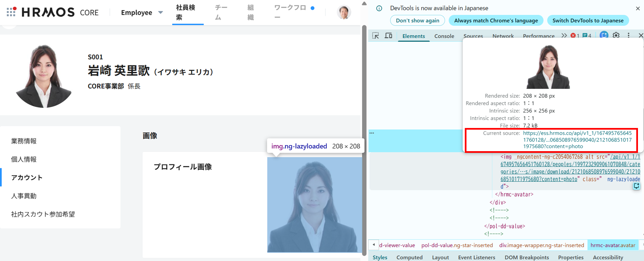Open the DevTools three-dot customize menu
644x261 pixels.
[x=629, y=35]
